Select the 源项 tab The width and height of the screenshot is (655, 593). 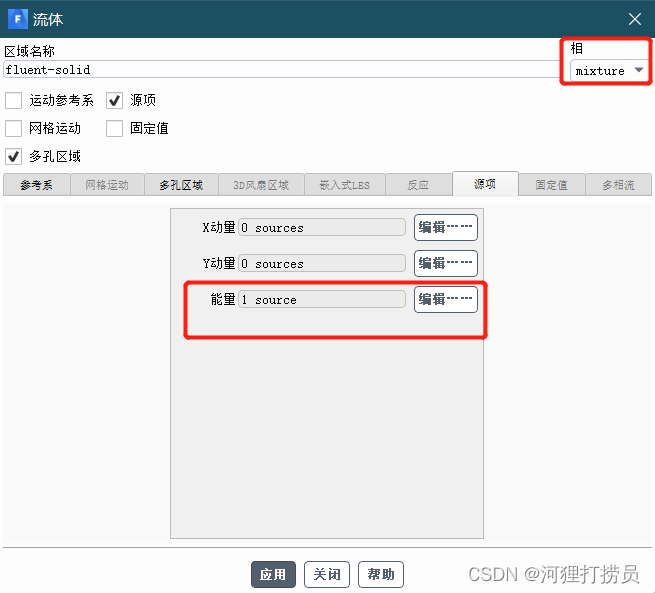485,184
